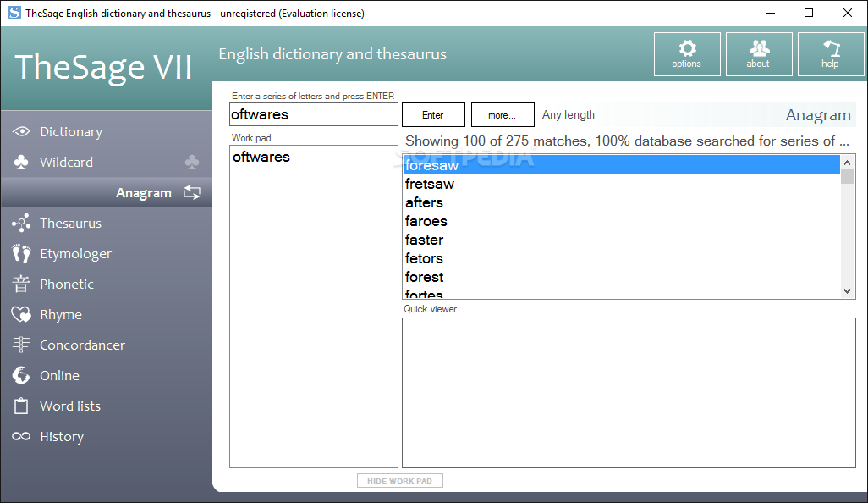Maximize TheSage window
The image size is (868, 503).
tap(809, 13)
